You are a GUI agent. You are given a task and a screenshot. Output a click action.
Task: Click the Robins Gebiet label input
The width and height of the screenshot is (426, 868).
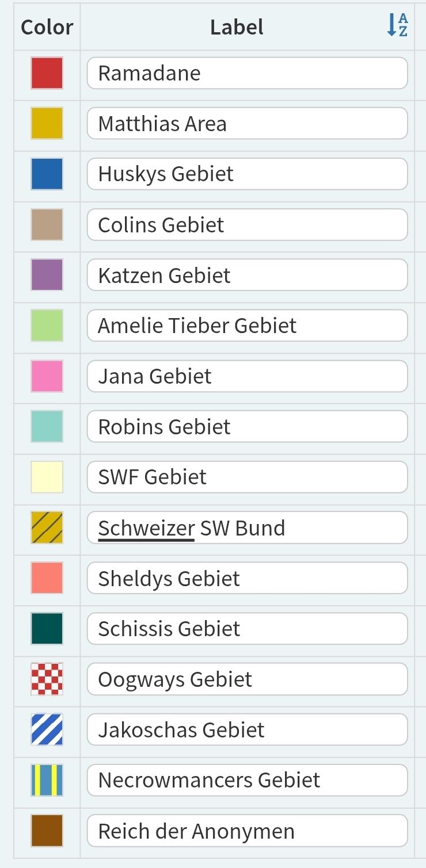pyautogui.click(x=247, y=427)
